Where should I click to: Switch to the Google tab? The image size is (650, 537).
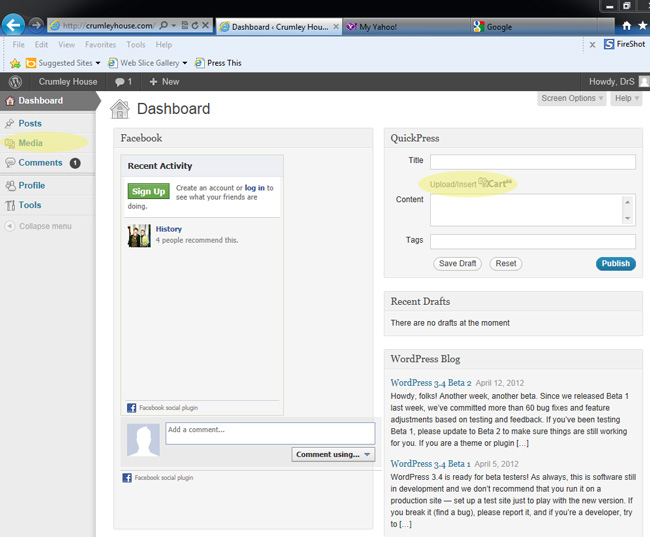click(535, 27)
